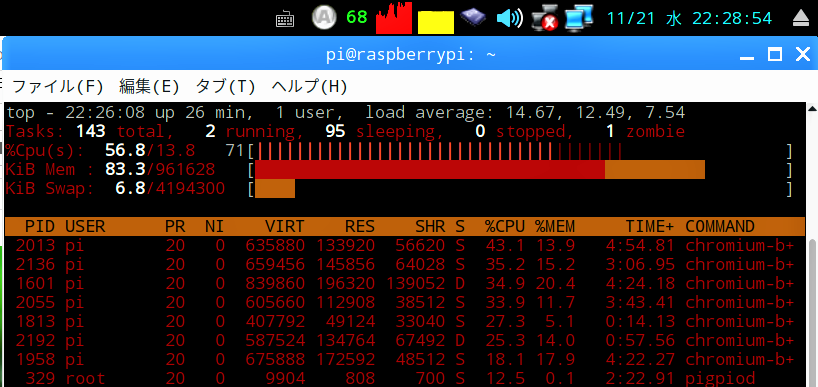The image size is (818, 387).
Task: Click the terminal's vertical scrollbar
Action: click(x=812, y=245)
